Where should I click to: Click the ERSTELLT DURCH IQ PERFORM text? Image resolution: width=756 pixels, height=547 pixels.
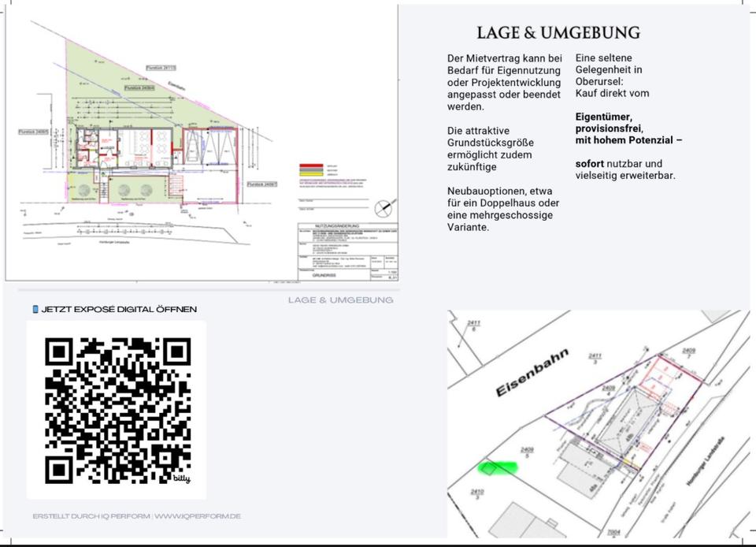pos(91,516)
